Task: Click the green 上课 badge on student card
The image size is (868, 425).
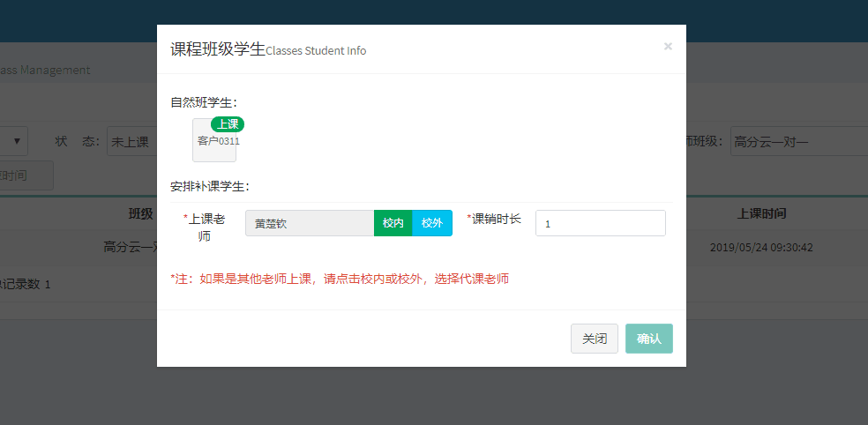Action: pos(227,124)
